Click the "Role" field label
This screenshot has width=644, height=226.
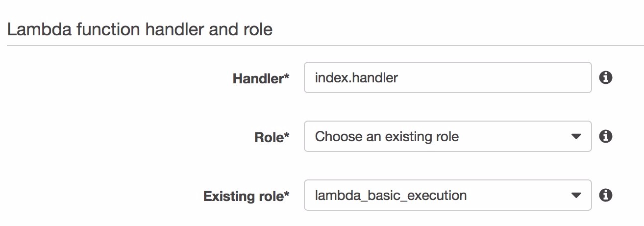[x=269, y=138]
